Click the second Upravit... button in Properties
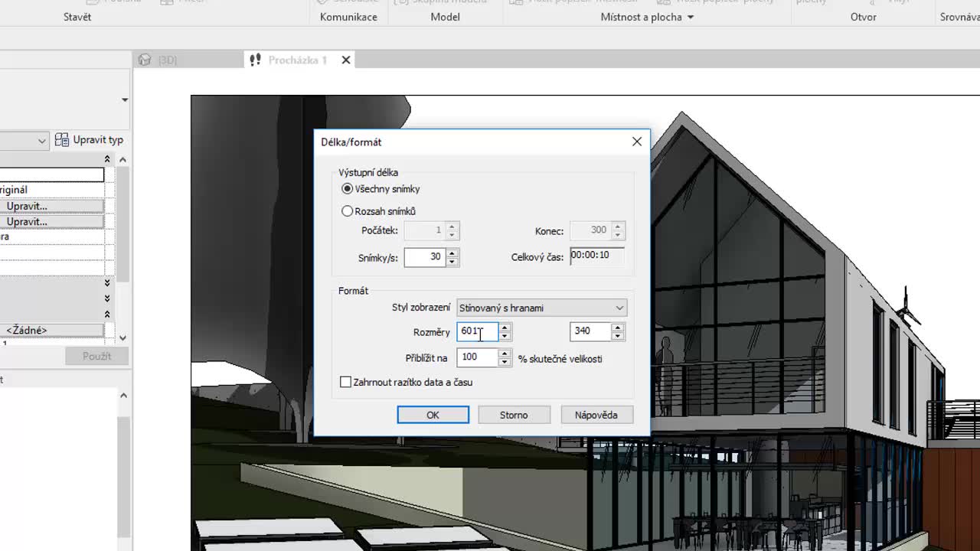The image size is (980, 551). 52,221
